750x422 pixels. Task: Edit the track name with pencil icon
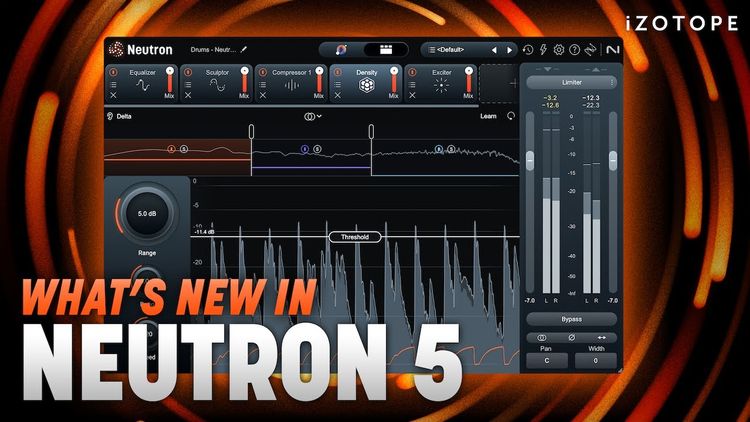[243, 49]
